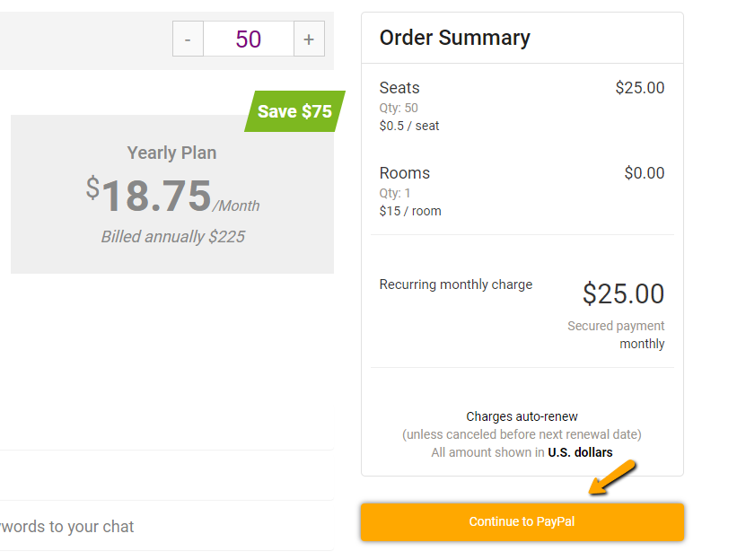737x560 pixels.
Task: Click the Rooms line item
Action: click(x=402, y=173)
